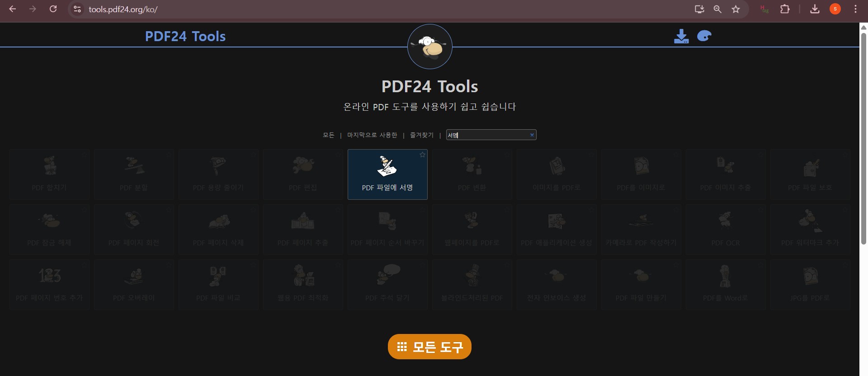This screenshot has width=868, height=376.
Task: Open the PDF를 Word로 tool
Action: pos(726,285)
